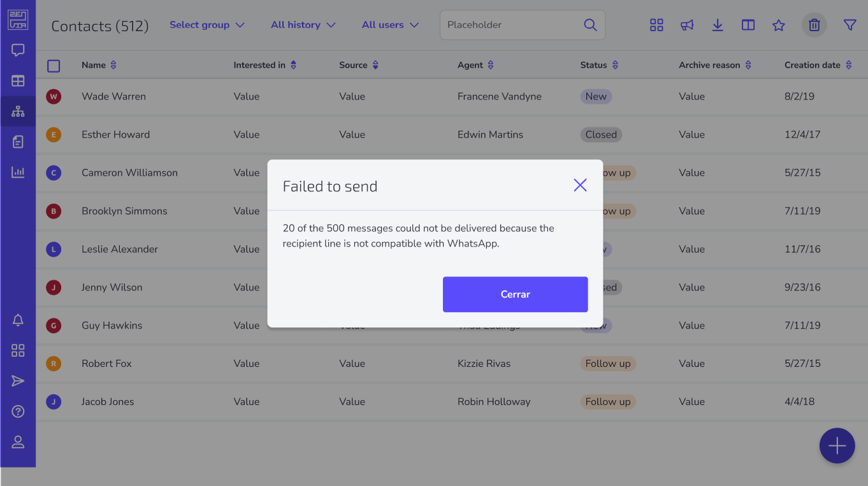Open the table view sidebar icon
The image size is (868, 486).
pyautogui.click(x=18, y=81)
